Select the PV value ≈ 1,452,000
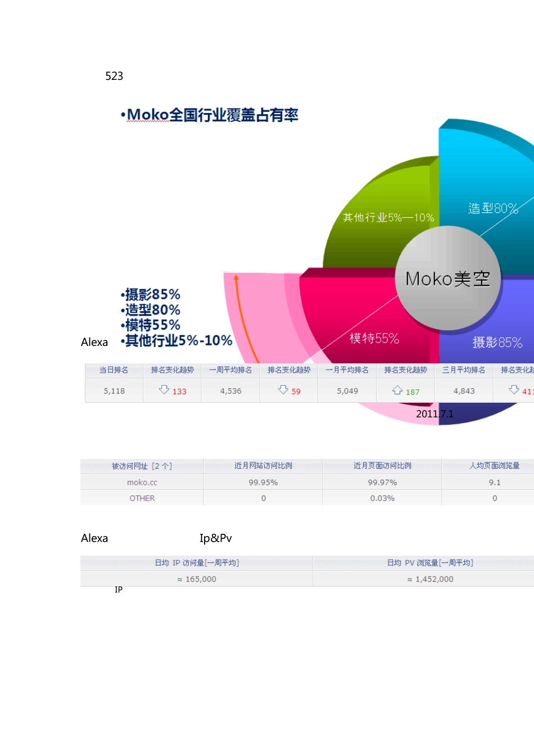This screenshot has width=534, height=756. [x=430, y=579]
